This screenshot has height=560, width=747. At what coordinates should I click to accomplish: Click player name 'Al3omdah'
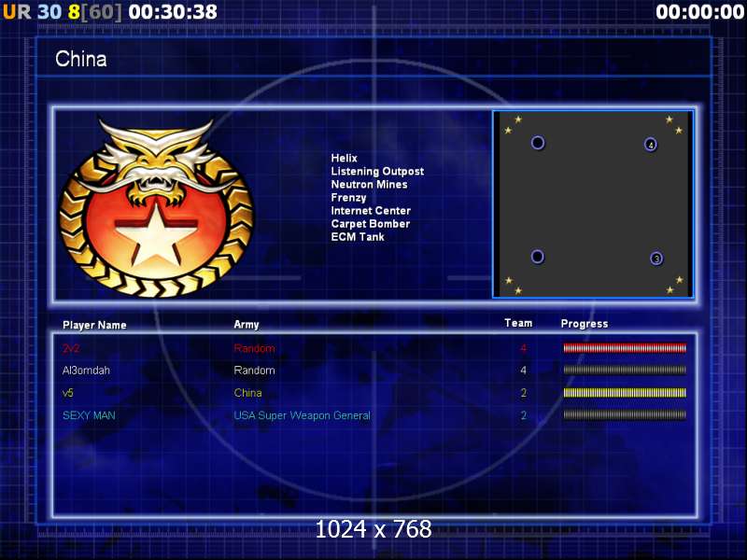point(86,371)
